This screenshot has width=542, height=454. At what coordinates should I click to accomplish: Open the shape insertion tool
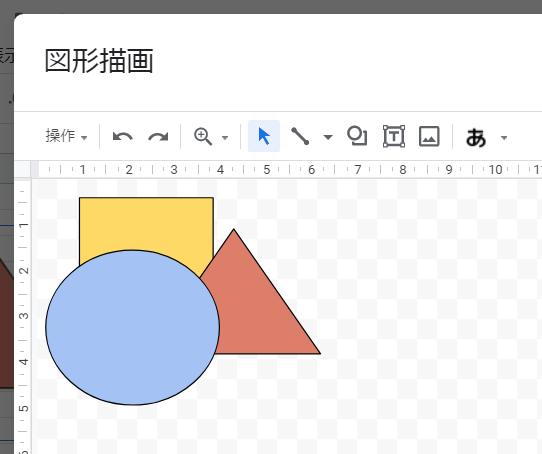(357, 136)
